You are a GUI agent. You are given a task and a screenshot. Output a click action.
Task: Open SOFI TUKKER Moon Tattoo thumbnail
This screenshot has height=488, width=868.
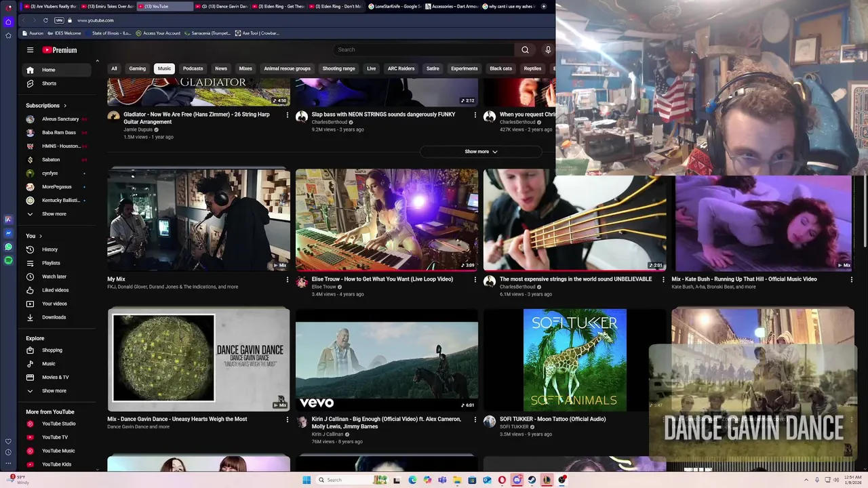tap(575, 360)
